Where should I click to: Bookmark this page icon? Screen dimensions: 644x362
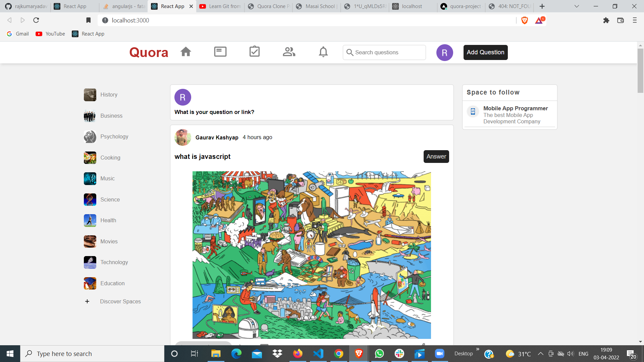[89, 20]
